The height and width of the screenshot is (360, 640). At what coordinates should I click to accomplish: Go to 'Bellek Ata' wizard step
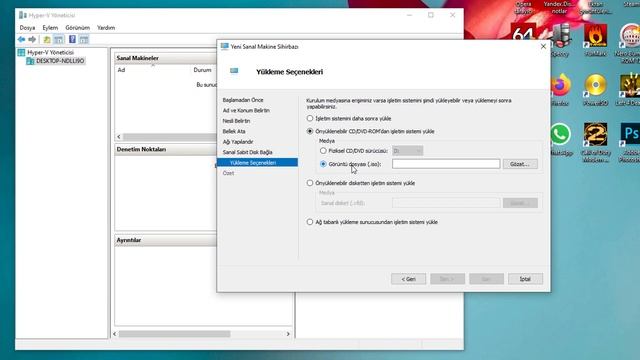point(234,131)
